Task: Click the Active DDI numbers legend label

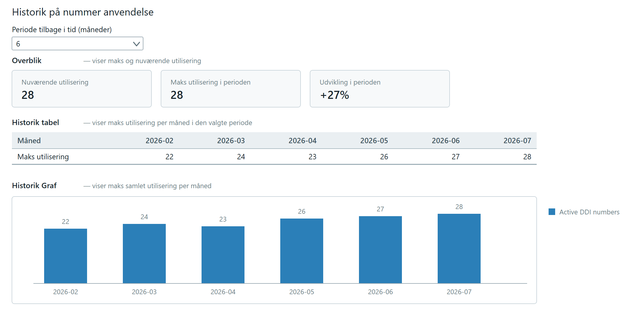Action: point(589,212)
